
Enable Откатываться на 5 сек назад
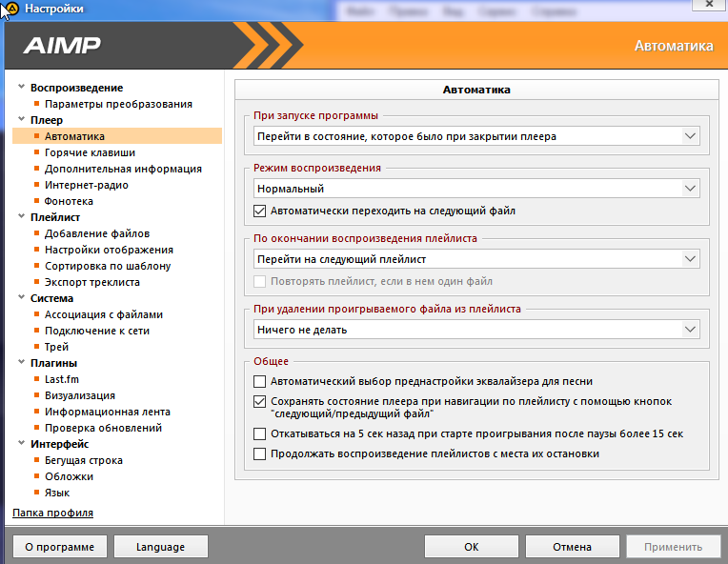click(x=259, y=434)
